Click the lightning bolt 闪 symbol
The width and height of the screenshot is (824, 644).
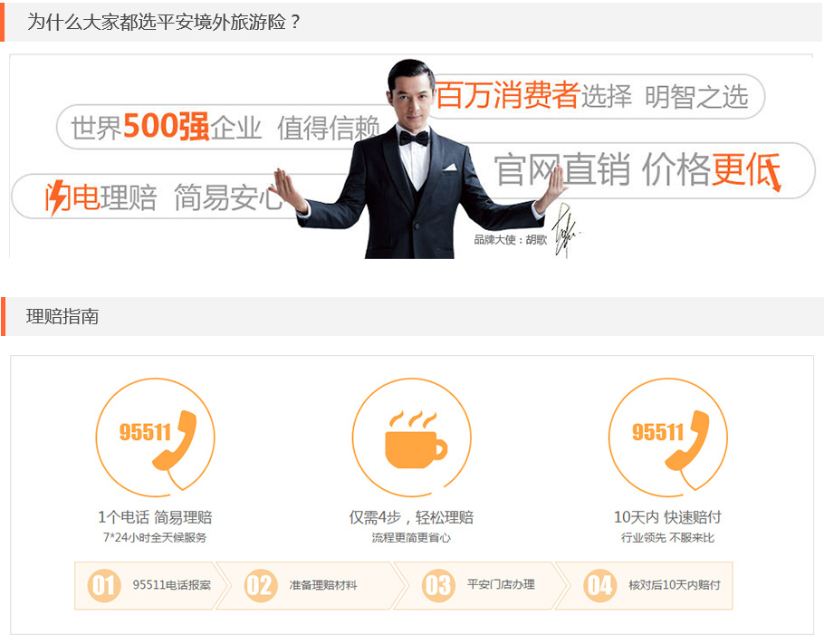pyautogui.click(x=58, y=197)
